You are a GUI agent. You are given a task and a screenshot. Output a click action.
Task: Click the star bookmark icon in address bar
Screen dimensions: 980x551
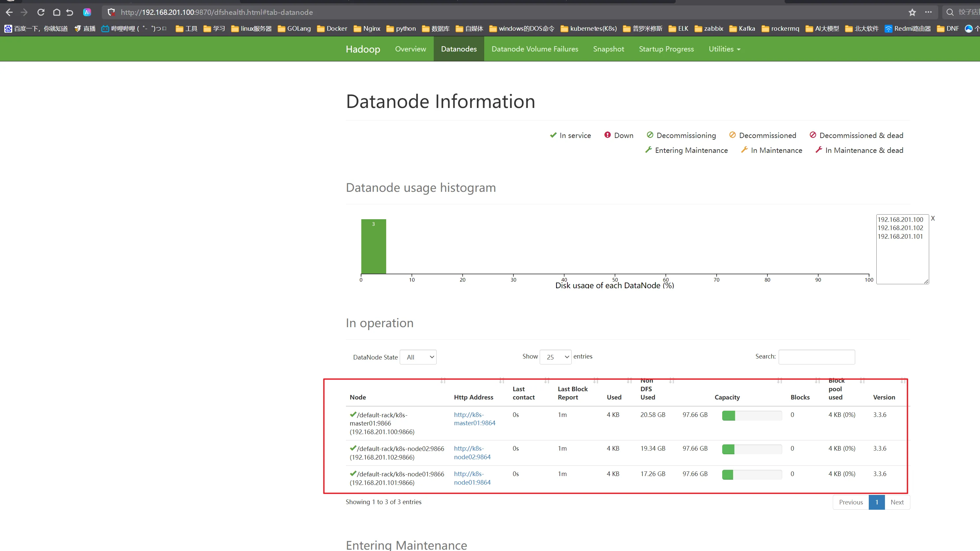[x=912, y=12]
